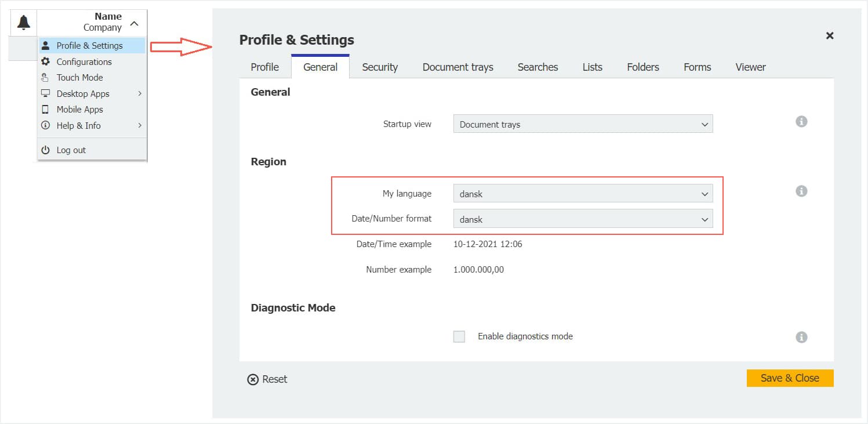Open the Startup view dropdown

[582, 124]
